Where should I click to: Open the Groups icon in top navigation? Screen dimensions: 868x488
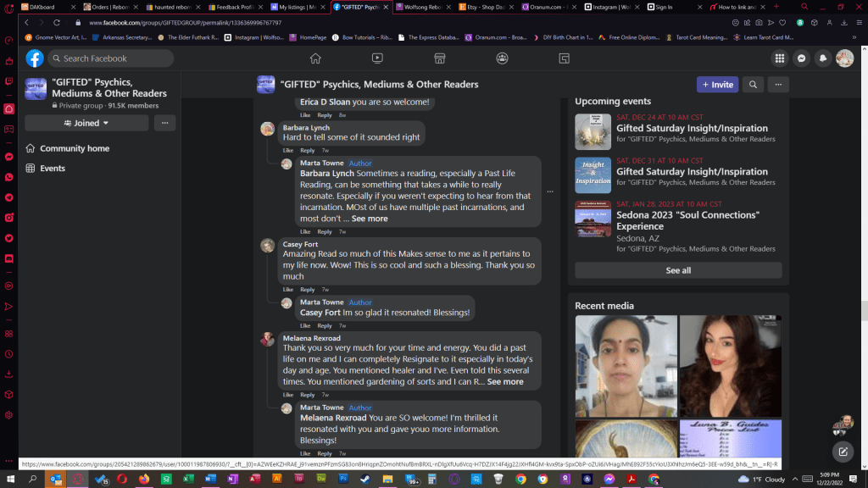[x=502, y=58]
